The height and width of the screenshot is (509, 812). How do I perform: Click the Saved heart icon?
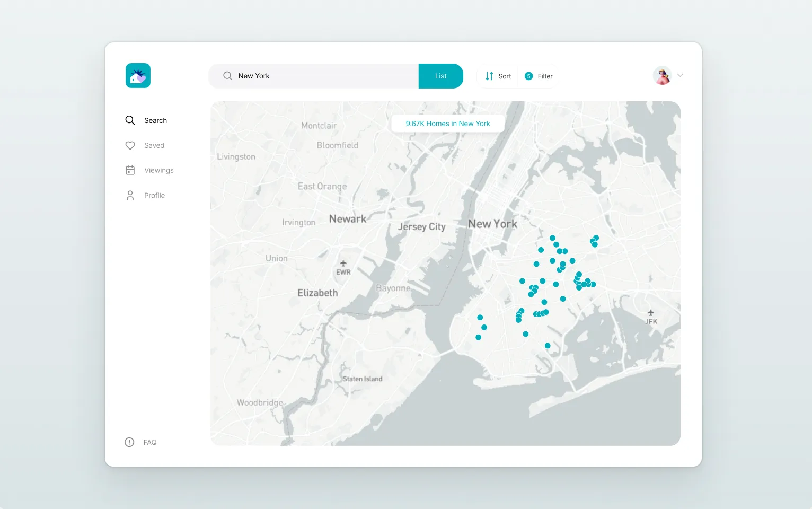click(130, 145)
